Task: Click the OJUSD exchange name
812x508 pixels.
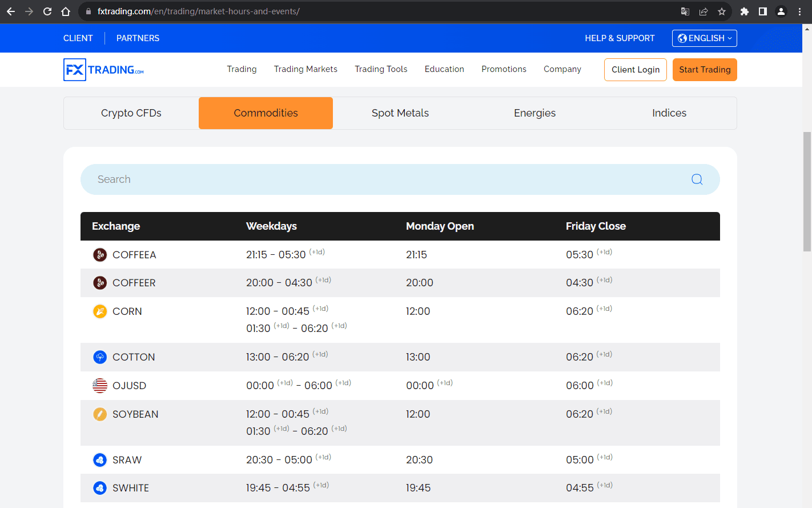Action: (129, 386)
